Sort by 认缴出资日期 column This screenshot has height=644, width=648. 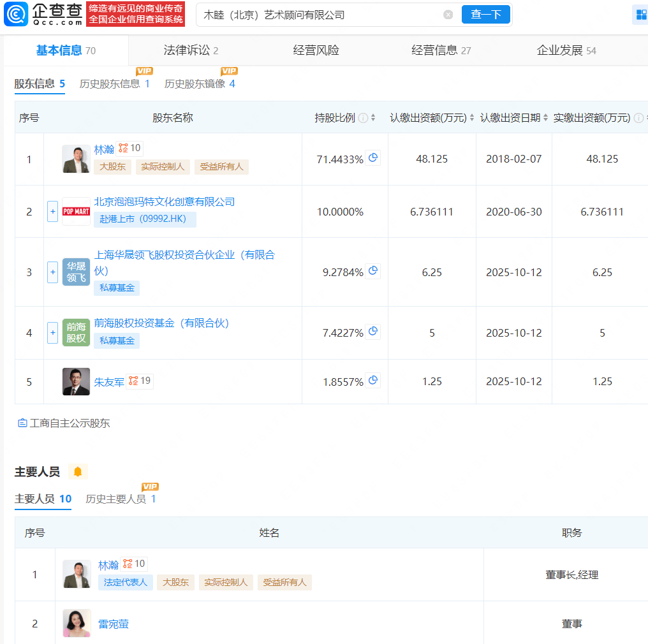click(x=545, y=118)
